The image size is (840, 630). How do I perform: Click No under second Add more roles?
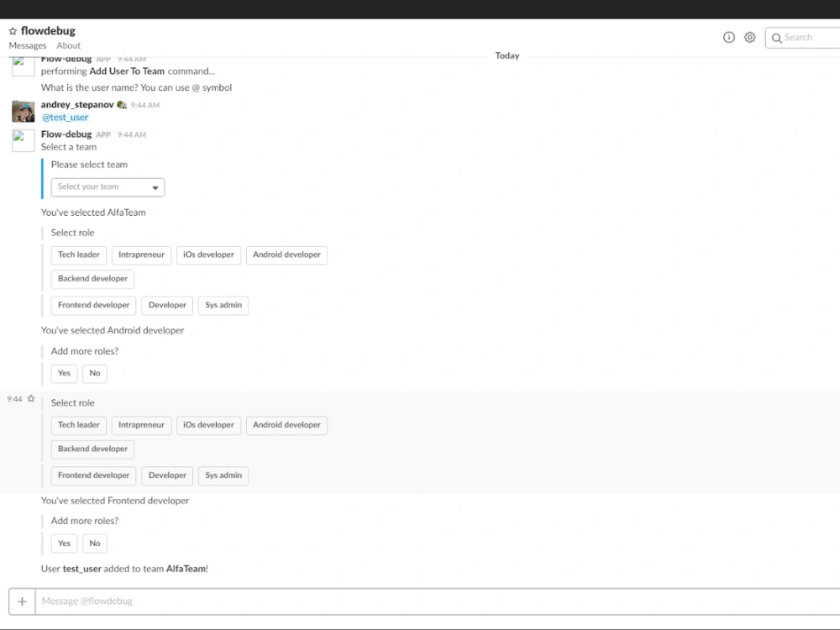point(95,543)
